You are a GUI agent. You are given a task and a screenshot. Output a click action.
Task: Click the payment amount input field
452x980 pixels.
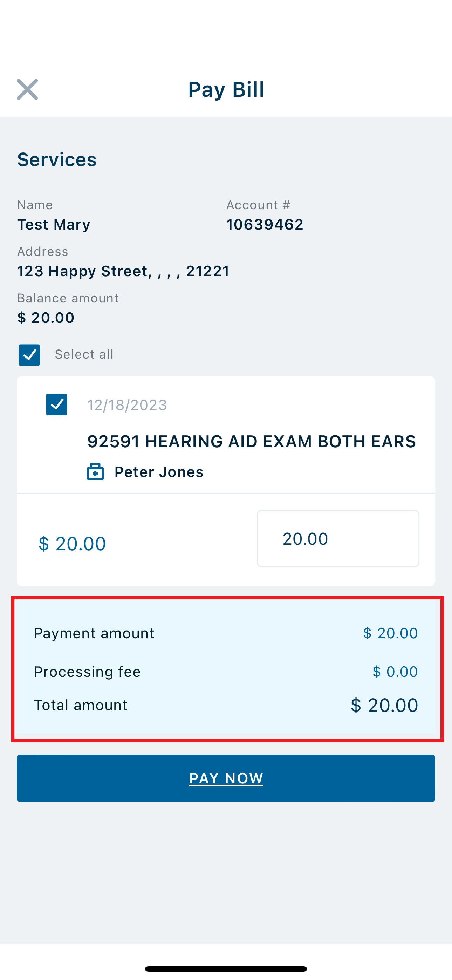point(338,538)
